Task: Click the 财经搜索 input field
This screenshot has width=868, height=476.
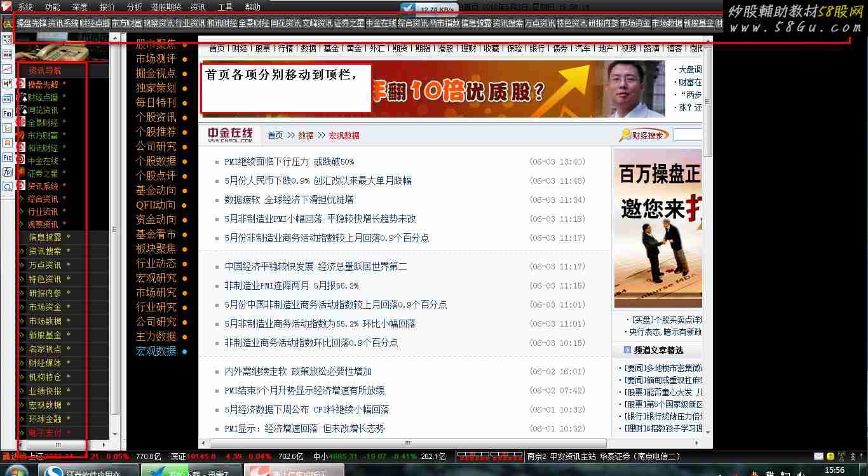Action: 688,135
